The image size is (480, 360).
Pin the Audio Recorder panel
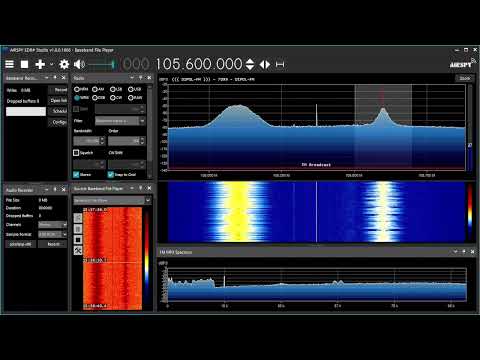pos(55,189)
